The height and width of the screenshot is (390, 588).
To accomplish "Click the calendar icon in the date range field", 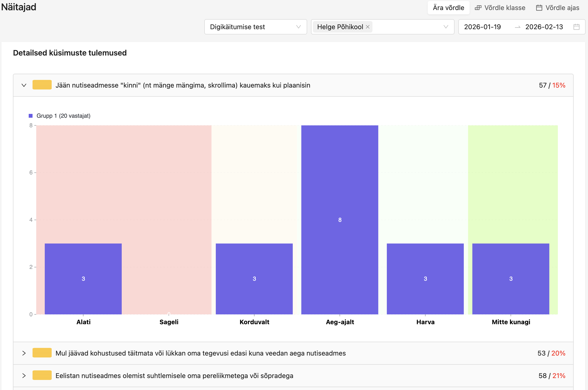I will click(576, 27).
